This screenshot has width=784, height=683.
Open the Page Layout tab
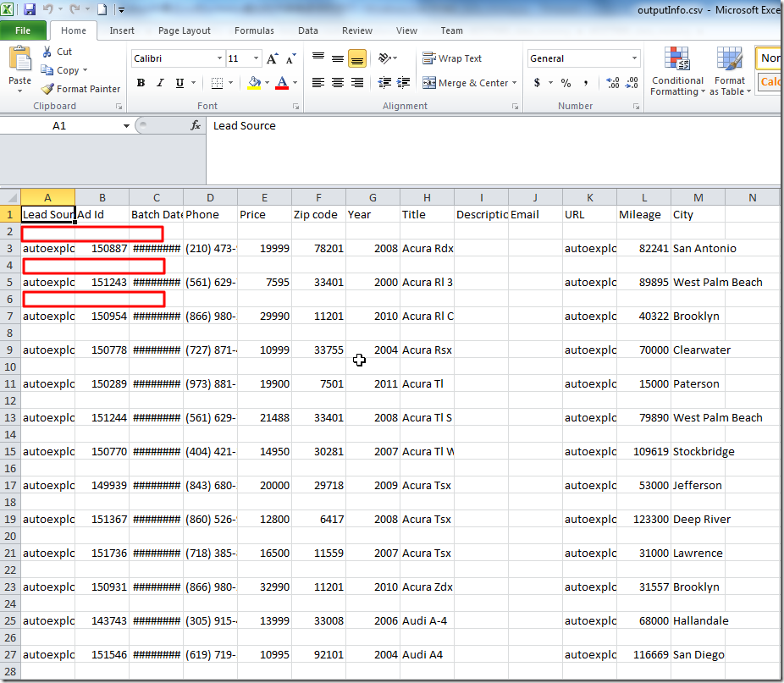click(x=185, y=30)
